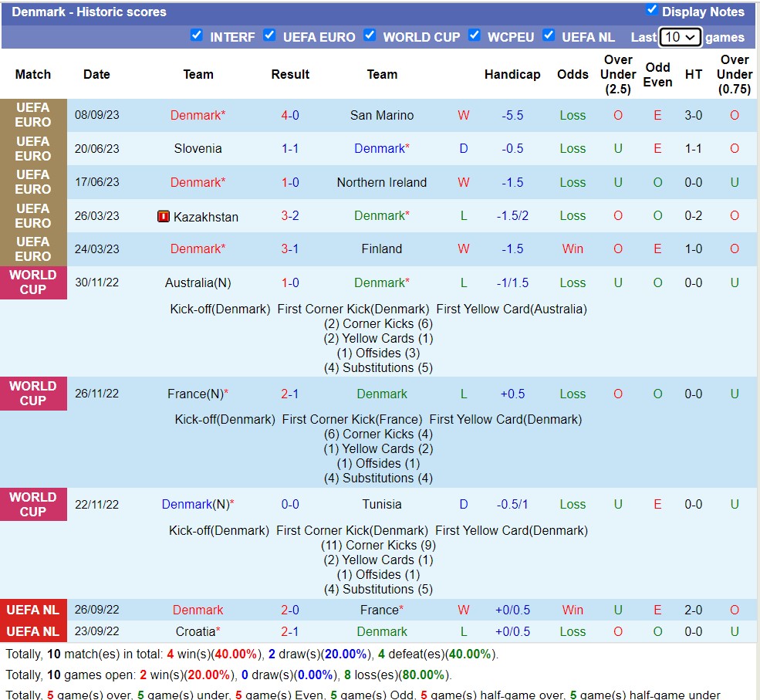
Task: Open the San Marino team link
Action: click(x=382, y=116)
